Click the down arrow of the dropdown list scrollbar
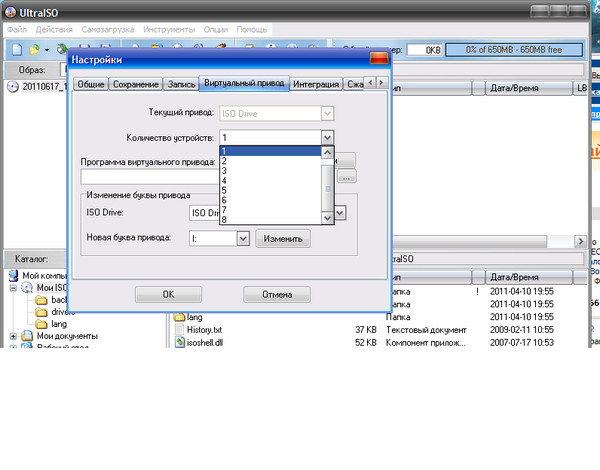 click(x=328, y=218)
